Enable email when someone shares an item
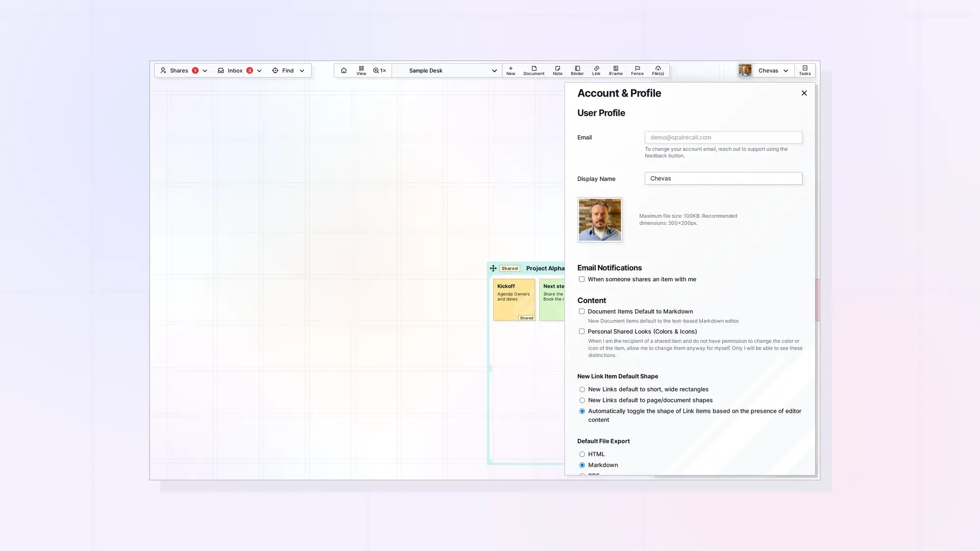The image size is (980, 551). click(x=581, y=279)
